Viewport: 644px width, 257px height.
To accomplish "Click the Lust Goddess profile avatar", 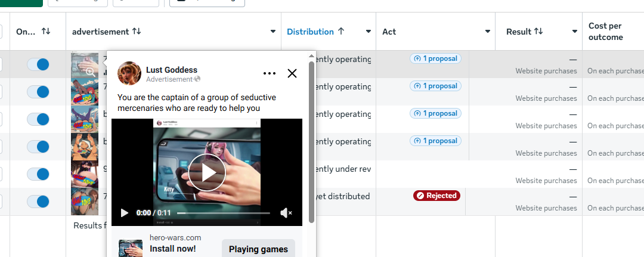I will click(x=129, y=73).
